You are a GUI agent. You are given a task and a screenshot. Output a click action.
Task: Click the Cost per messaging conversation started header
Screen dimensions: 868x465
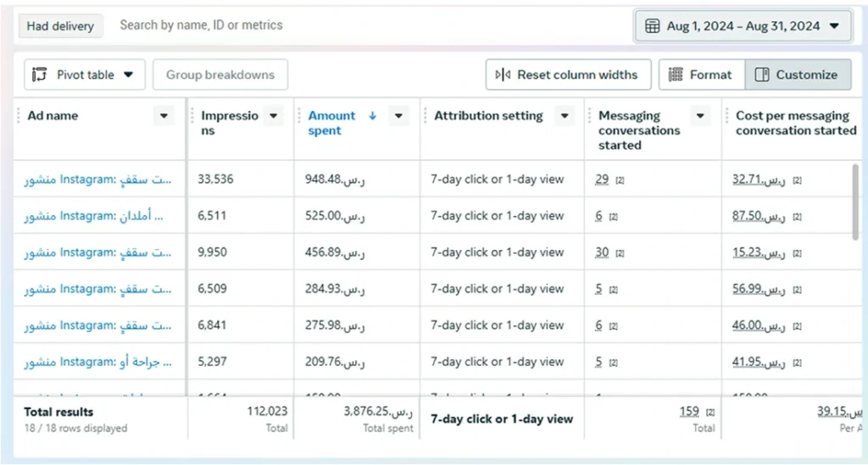point(795,123)
